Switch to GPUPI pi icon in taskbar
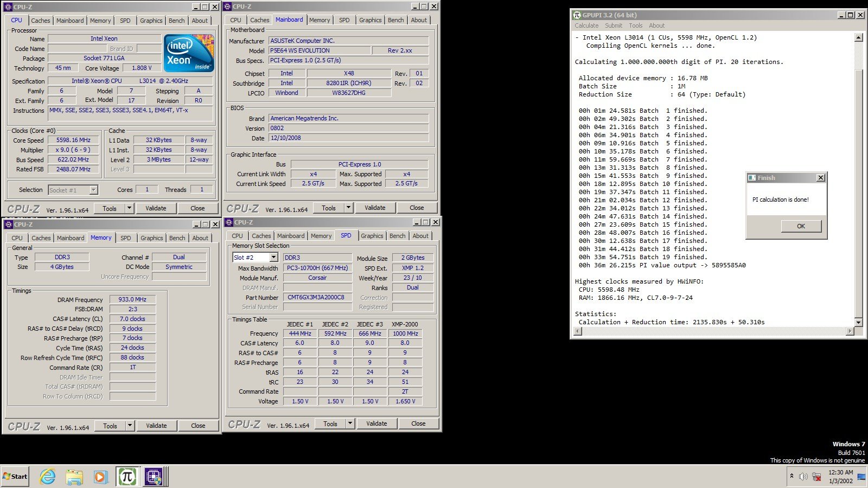This screenshot has width=868, height=488. point(127,477)
